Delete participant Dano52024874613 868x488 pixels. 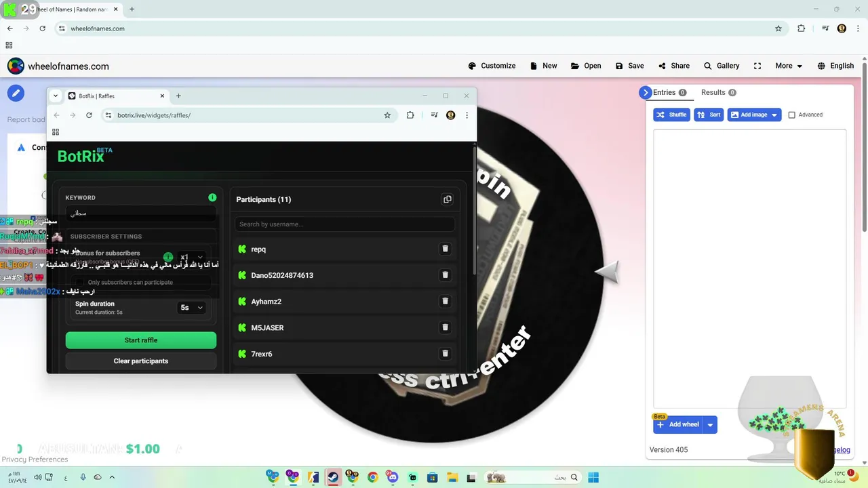[x=445, y=274]
